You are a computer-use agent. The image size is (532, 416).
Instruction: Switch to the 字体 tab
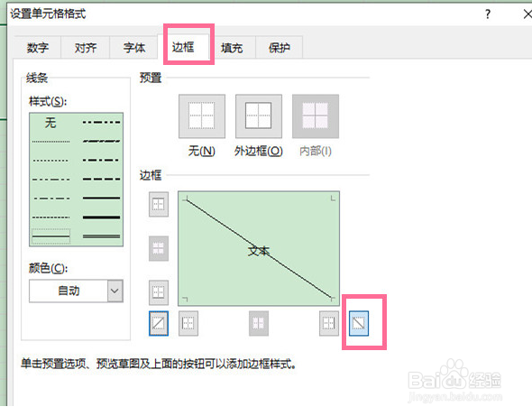tap(134, 48)
